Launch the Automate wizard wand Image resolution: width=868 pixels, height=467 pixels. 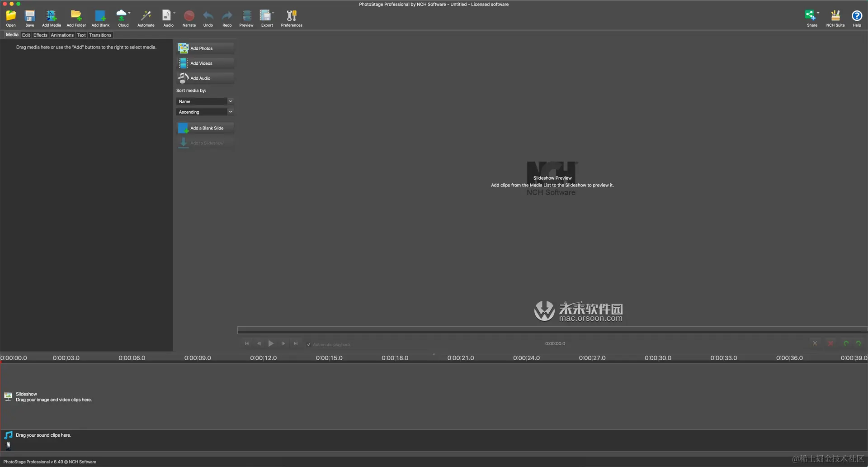point(146,16)
